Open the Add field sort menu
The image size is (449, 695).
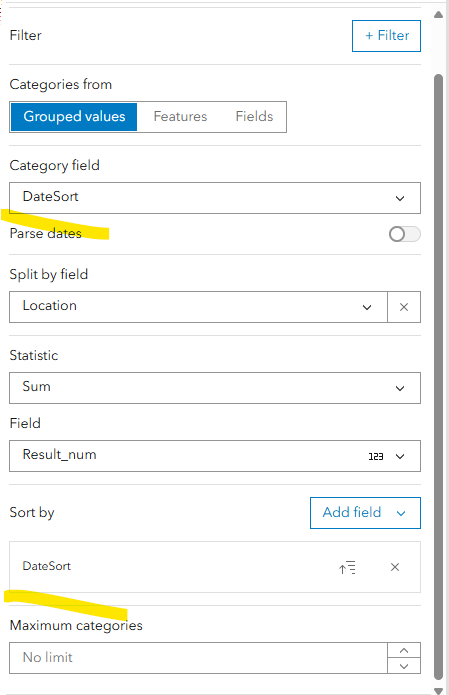coord(365,513)
